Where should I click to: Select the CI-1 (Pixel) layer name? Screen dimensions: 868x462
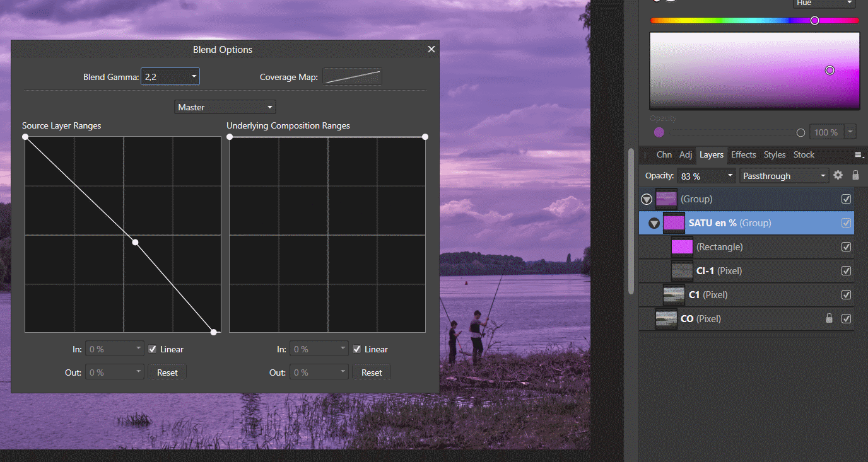(719, 271)
